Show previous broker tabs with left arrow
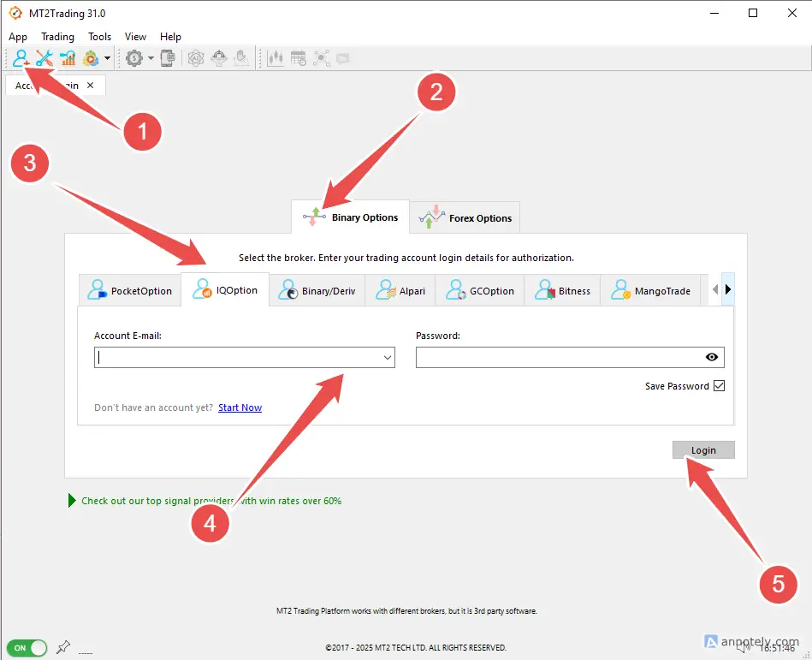 pos(715,289)
